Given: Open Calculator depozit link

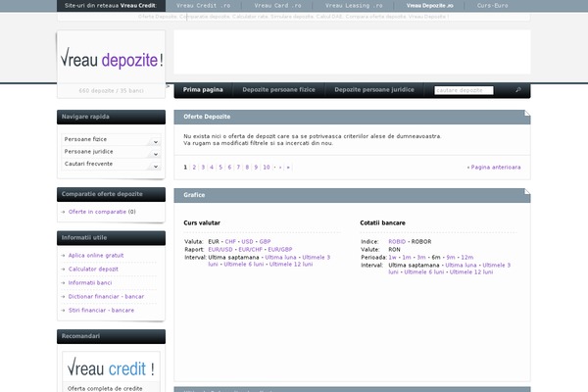Looking at the screenshot, I should click(93, 269).
